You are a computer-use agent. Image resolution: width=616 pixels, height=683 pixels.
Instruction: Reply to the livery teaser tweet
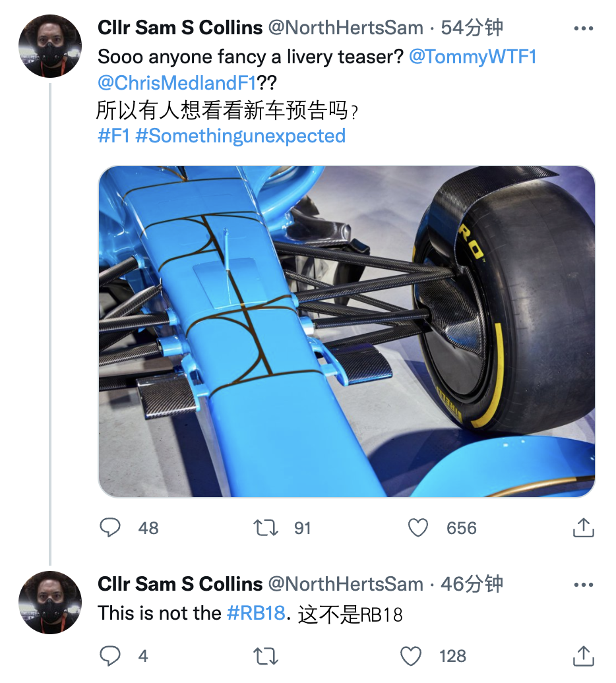pos(110,528)
